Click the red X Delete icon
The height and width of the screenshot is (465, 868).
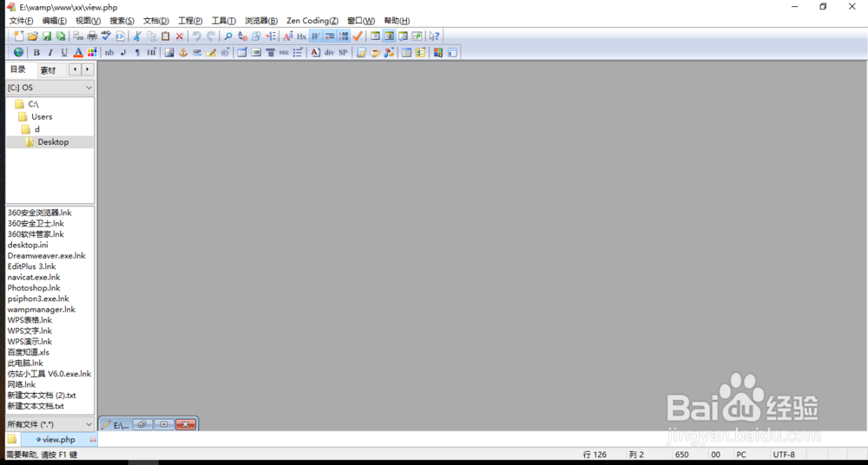[180, 36]
